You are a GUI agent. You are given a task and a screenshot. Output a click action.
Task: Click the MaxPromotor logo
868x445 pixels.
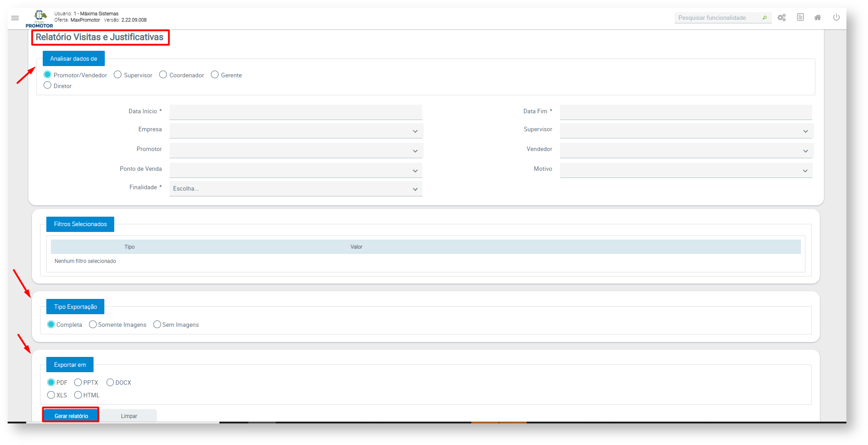[40, 19]
